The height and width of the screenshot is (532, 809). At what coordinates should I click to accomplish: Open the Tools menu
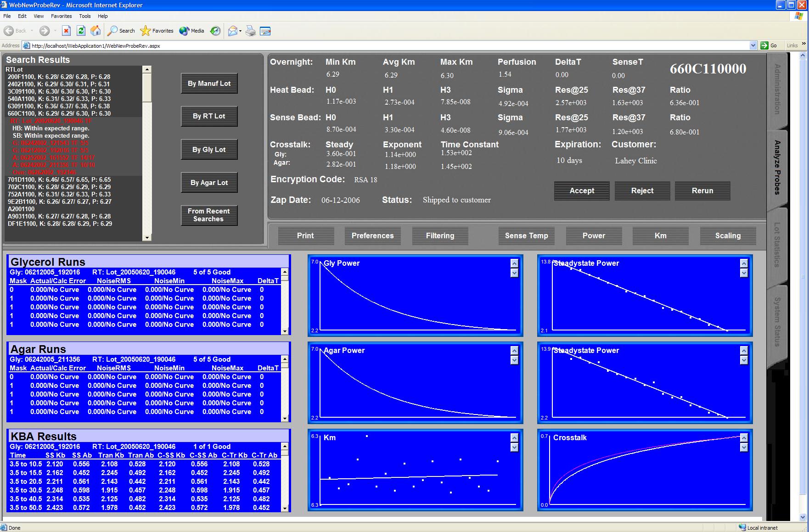click(x=85, y=16)
